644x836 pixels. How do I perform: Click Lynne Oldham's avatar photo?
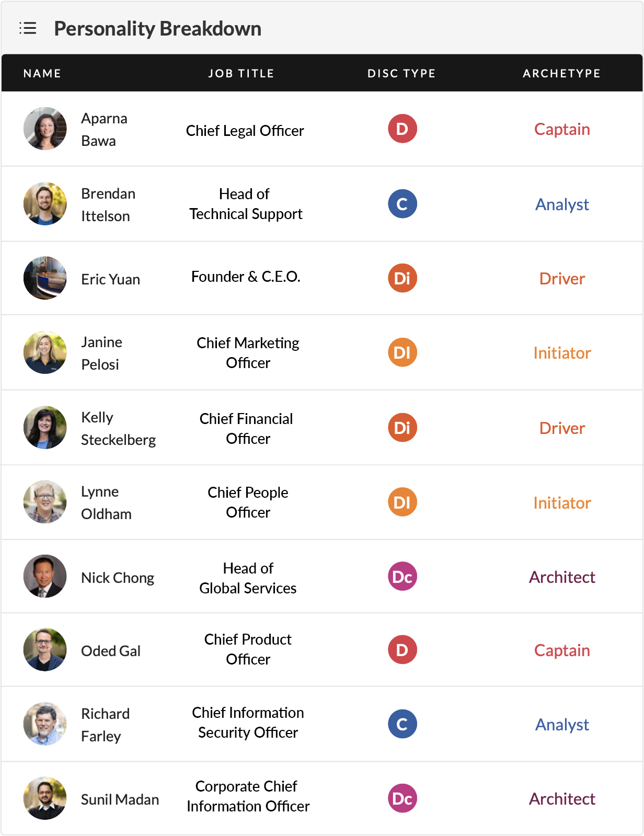[45, 502]
